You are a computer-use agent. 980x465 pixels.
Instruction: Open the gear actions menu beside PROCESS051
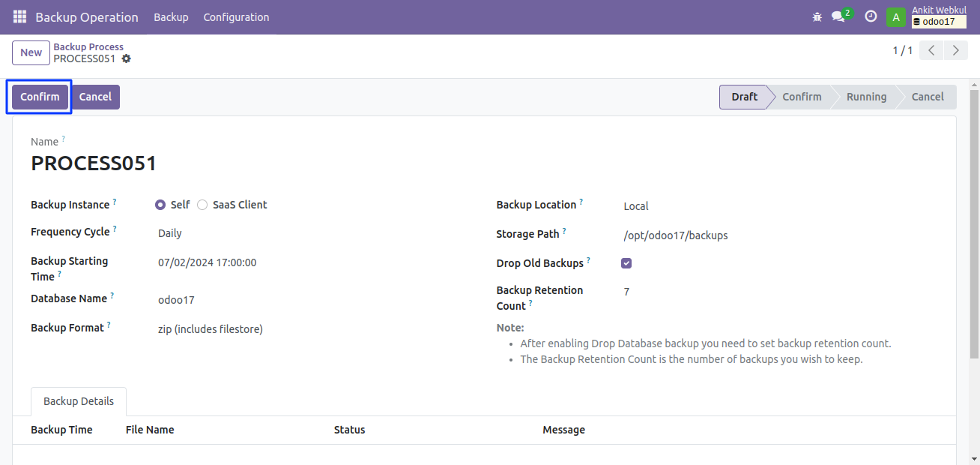coord(126,58)
